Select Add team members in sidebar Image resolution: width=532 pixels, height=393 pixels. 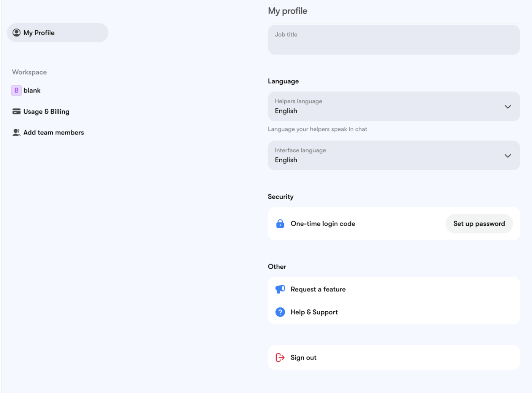tap(54, 132)
